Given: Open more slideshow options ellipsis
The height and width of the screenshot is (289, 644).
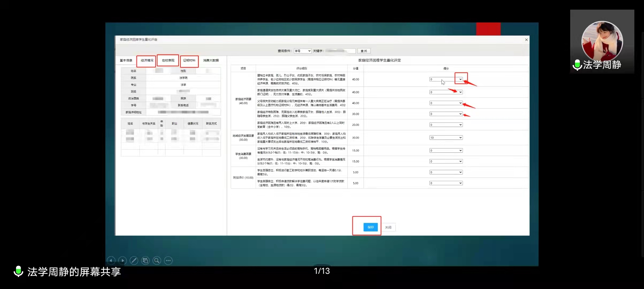Looking at the screenshot, I should click(168, 260).
